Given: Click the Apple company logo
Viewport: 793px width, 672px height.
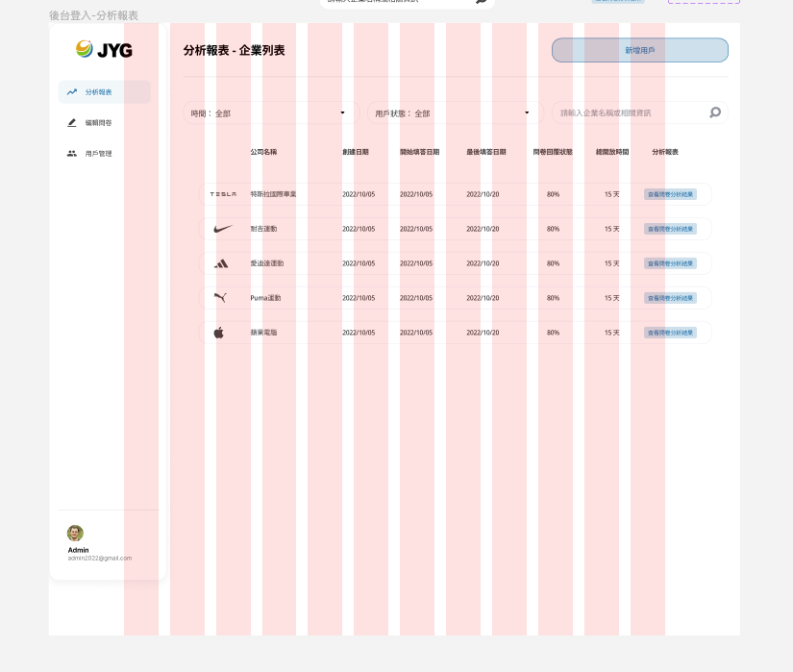Looking at the screenshot, I should click(218, 333).
